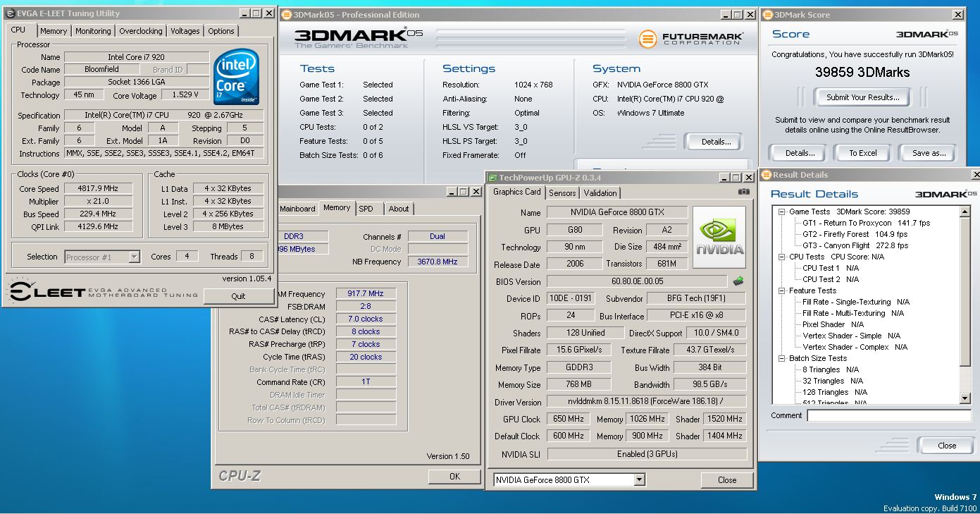Open the Processor #1 selection dropdown
This screenshot has width=980, height=514.
[x=134, y=257]
